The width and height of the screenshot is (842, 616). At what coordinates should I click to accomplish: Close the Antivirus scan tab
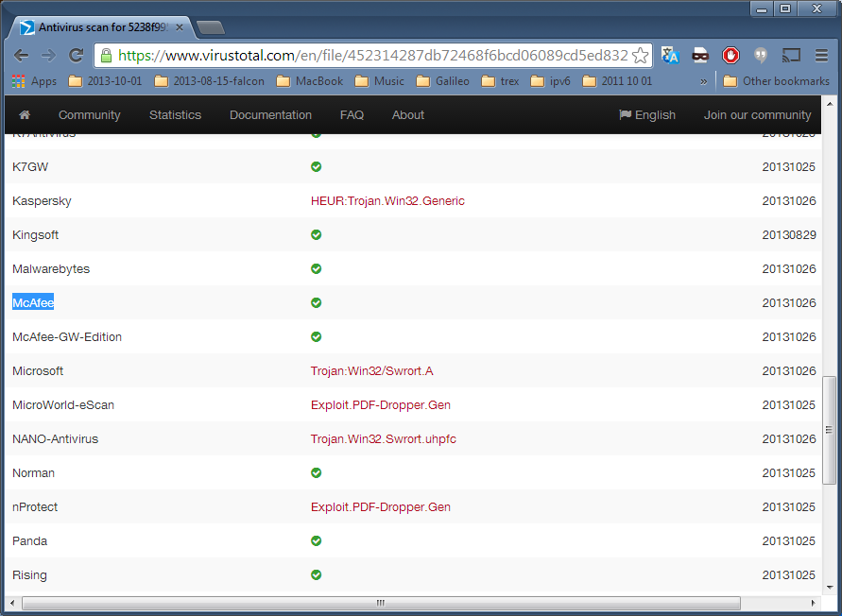pos(180,27)
